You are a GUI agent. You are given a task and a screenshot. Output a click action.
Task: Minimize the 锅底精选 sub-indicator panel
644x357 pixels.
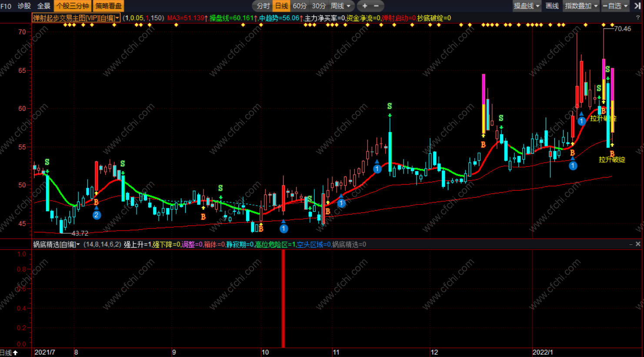click(x=631, y=245)
